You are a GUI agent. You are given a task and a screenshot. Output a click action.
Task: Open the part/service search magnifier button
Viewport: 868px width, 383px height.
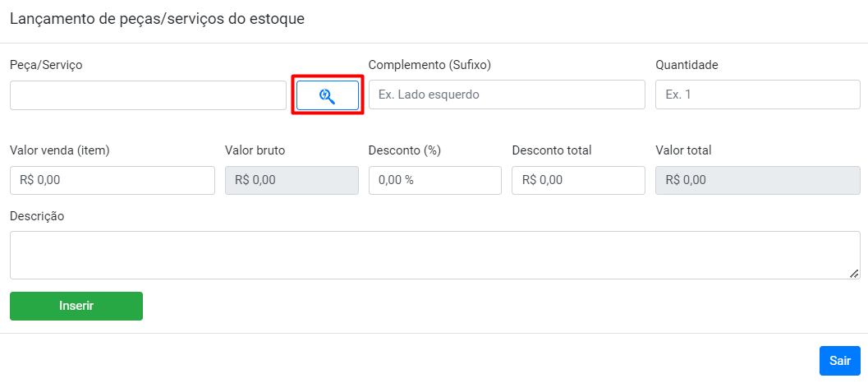328,95
